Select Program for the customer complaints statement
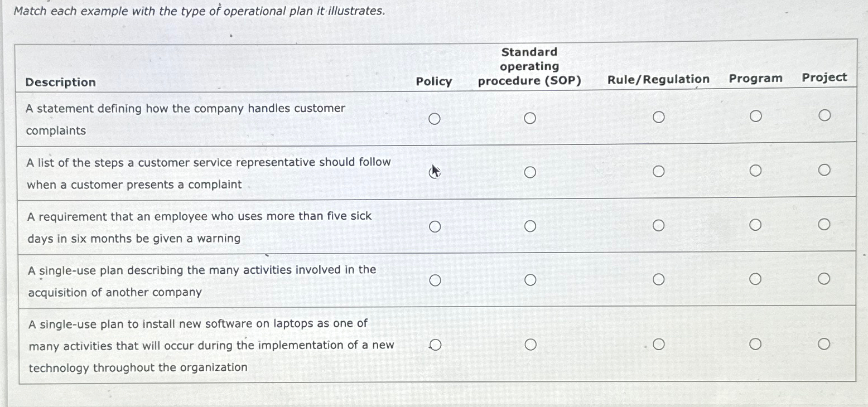 pos(756,115)
